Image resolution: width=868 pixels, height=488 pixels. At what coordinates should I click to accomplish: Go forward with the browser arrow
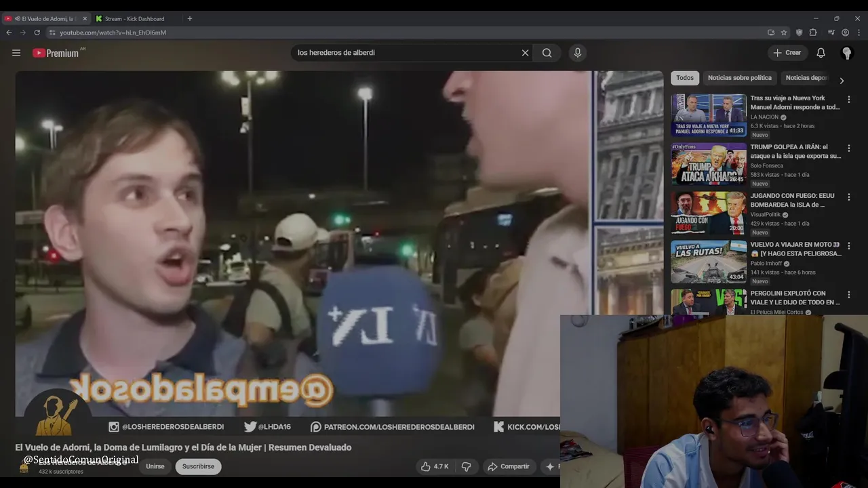click(x=22, y=33)
